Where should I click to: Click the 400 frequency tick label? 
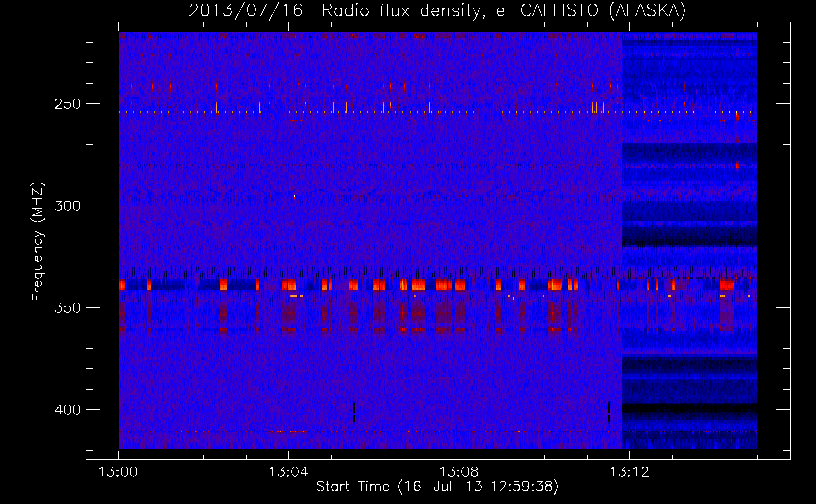68,410
